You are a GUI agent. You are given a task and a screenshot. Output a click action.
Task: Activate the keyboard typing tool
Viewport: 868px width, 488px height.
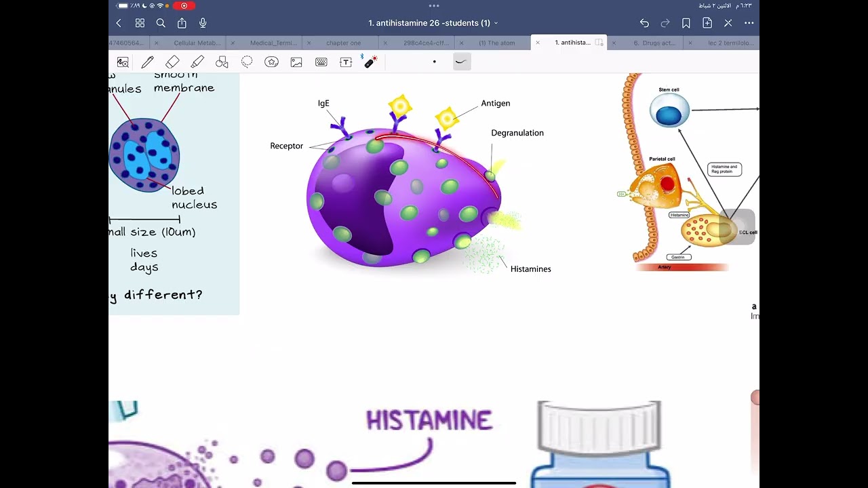321,62
